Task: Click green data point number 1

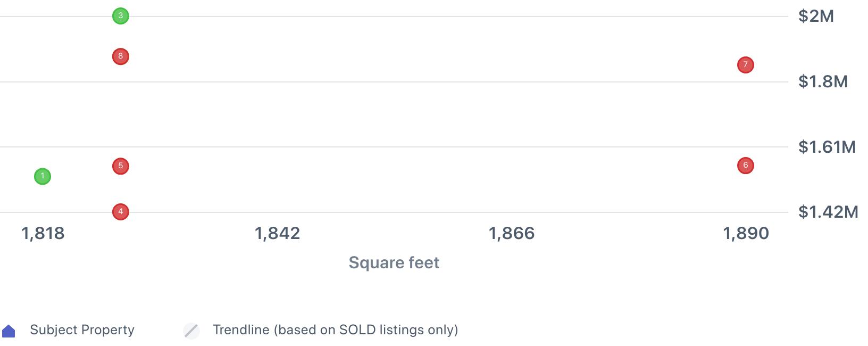Action: (x=43, y=176)
